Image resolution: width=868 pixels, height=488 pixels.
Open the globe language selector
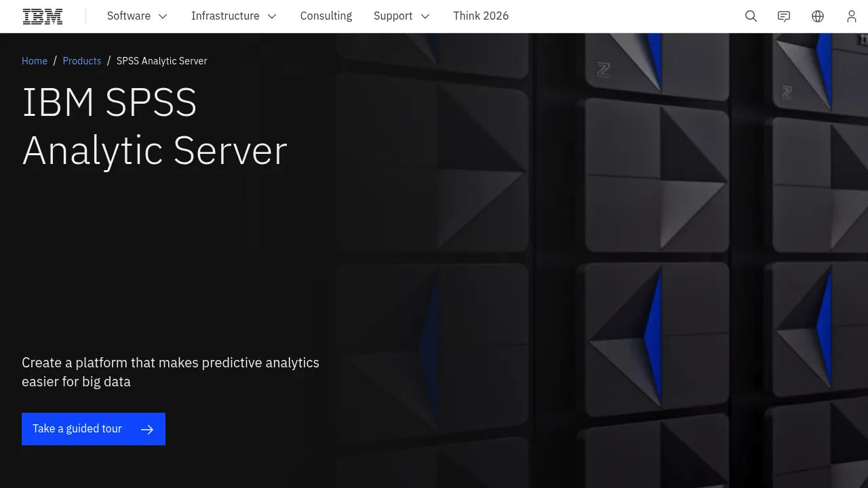pyautogui.click(x=818, y=16)
